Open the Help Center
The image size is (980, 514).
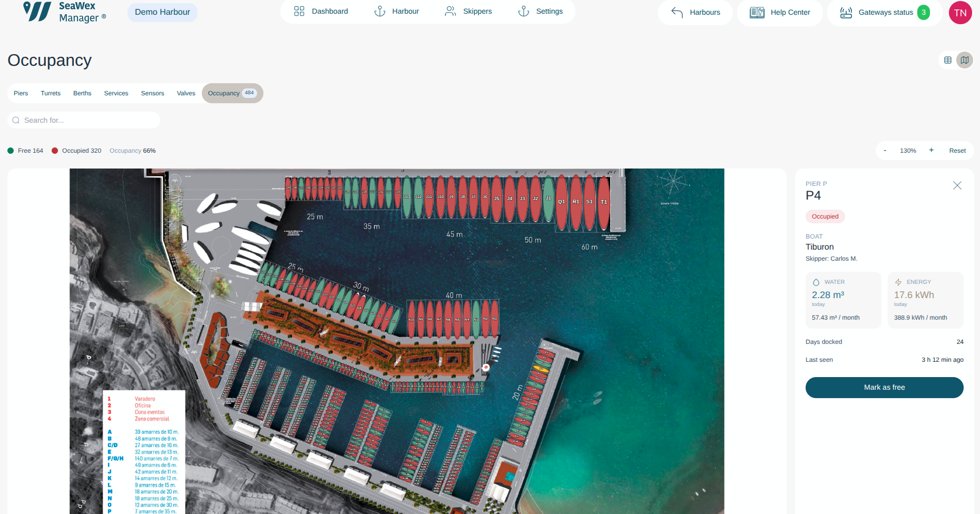coord(780,12)
